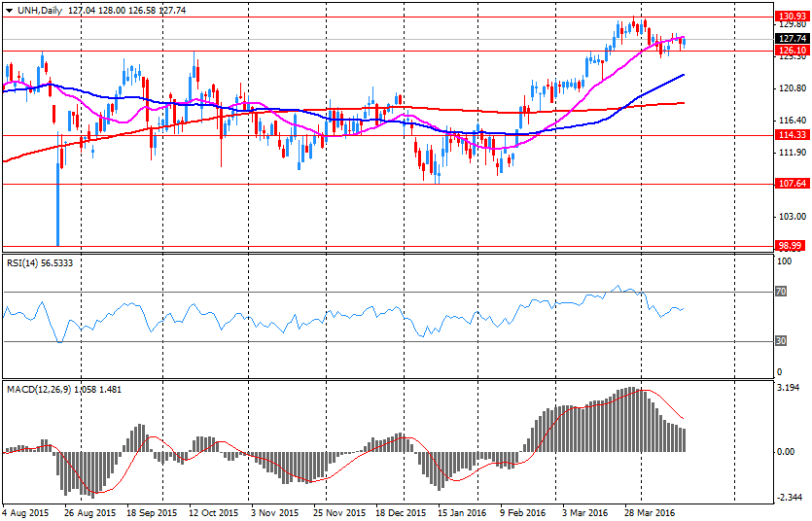Click the 3 Nov 2015 date label
The width and height of the screenshot is (812, 521).
[x=274, y=513]
